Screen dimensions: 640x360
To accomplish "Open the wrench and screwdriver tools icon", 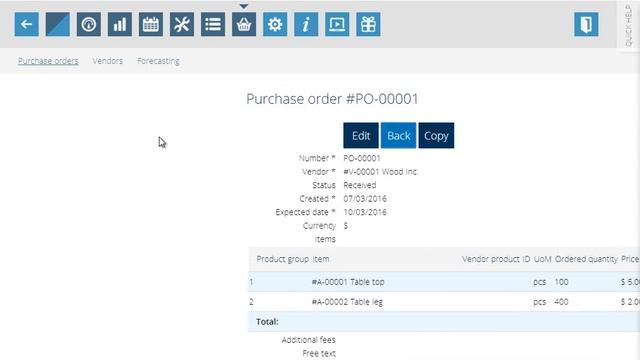I will coord(182,24).
